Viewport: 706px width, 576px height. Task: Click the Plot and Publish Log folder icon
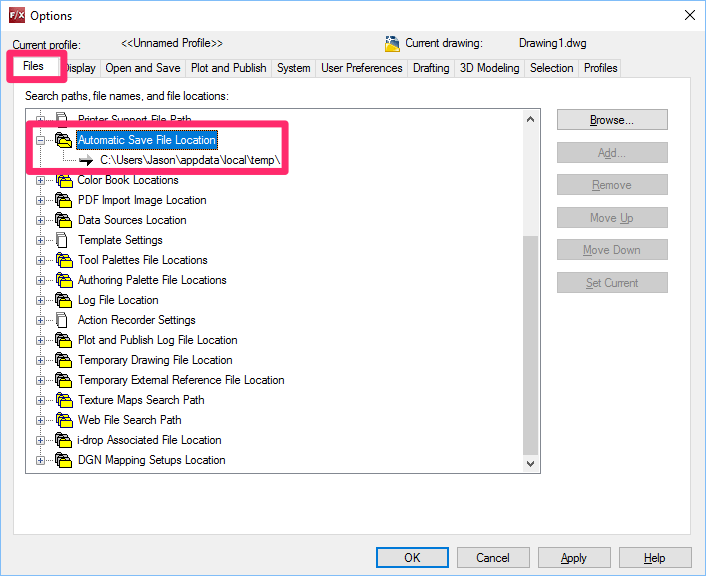63,340
